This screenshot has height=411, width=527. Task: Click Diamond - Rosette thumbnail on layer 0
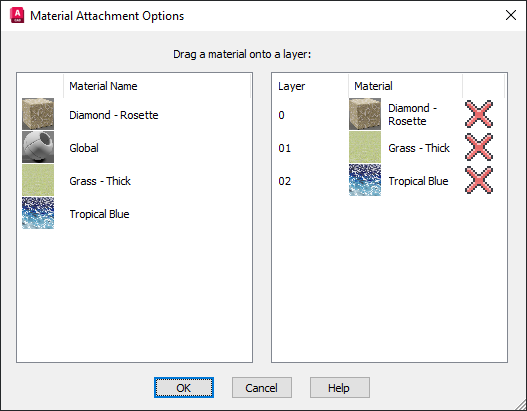click(365, 114)
